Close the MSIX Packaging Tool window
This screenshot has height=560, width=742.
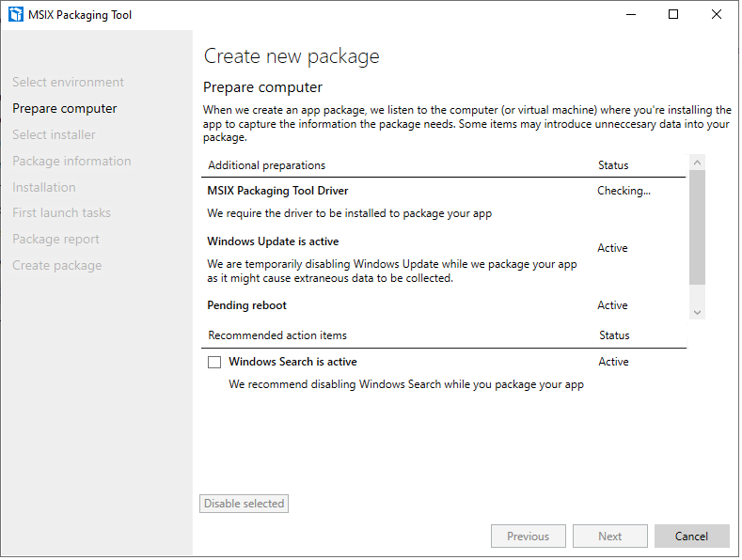click(717, 15)
